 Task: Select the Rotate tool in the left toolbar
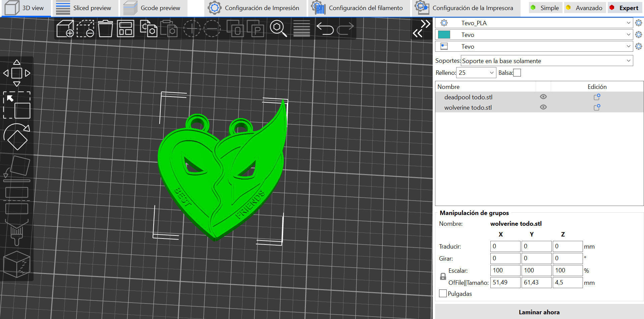pyautogui.click(x=17, y=137)
